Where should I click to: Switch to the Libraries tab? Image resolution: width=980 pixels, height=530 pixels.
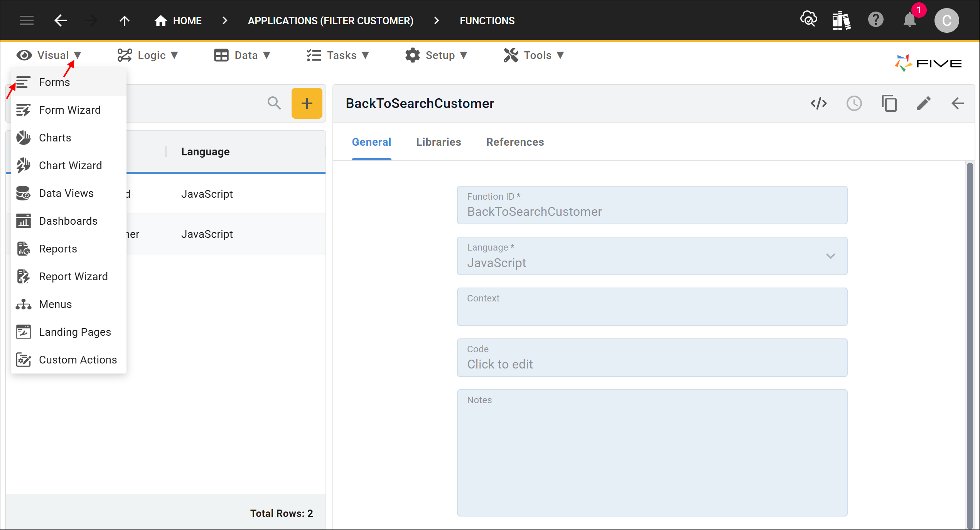point(439,142)
